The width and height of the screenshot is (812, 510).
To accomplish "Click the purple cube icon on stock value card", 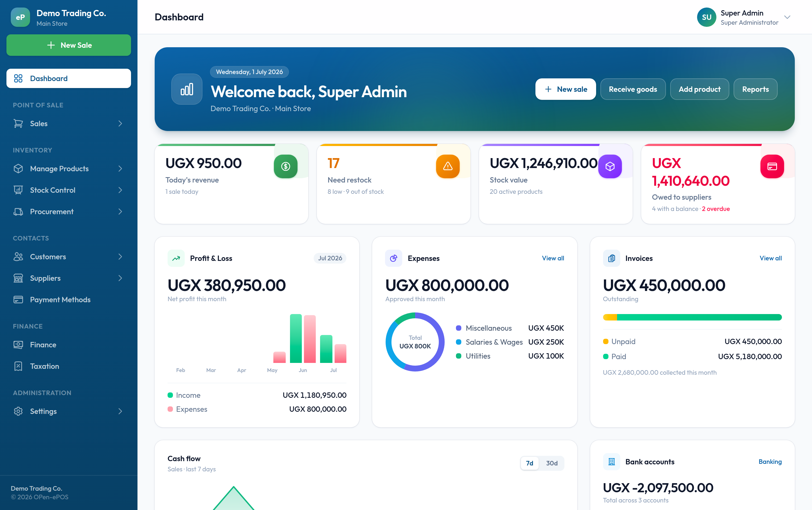I will [x=610, y=166].
